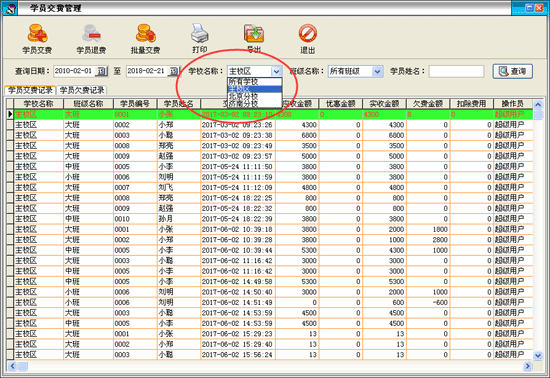The width and height of the screenshot is (550, 378).
Task: Choose highlighted 主校区 in dropdown list
Action: (255, 89)
